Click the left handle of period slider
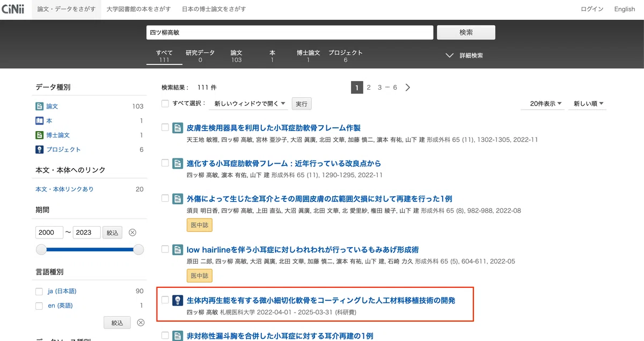Screen dimensions: 644x341 tap(41, 249)
